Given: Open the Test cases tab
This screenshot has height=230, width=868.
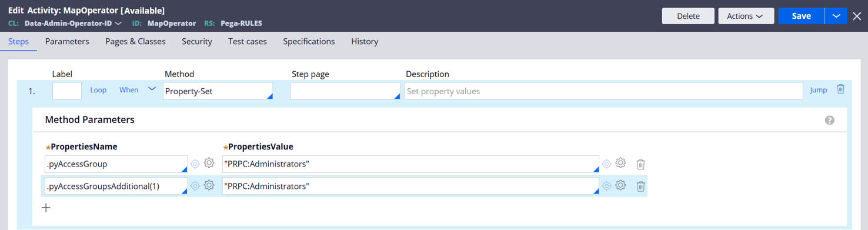Looking at the screenshot, I should (248, 41).
